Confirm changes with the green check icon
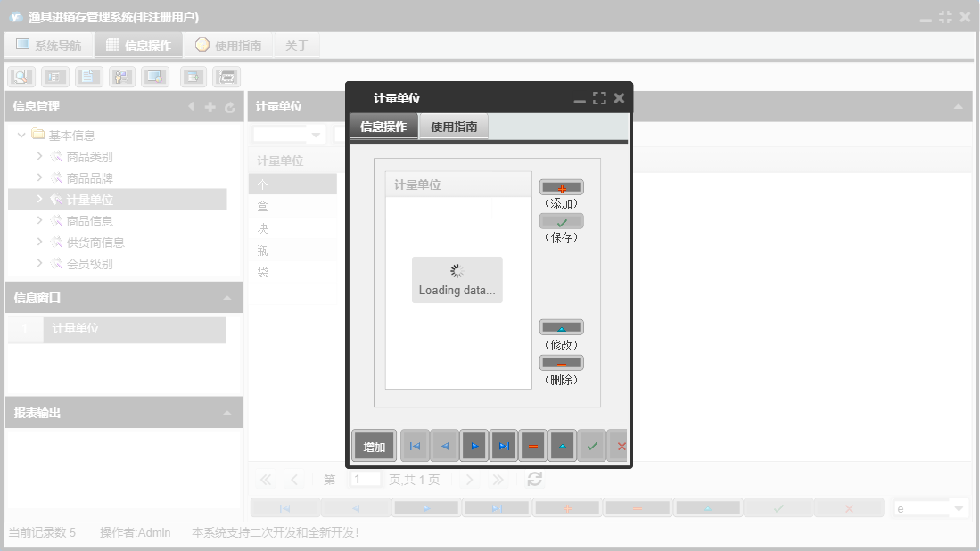The height and width of the screenshot is (551, 980). pyautogui.click(x=592, y=445)
